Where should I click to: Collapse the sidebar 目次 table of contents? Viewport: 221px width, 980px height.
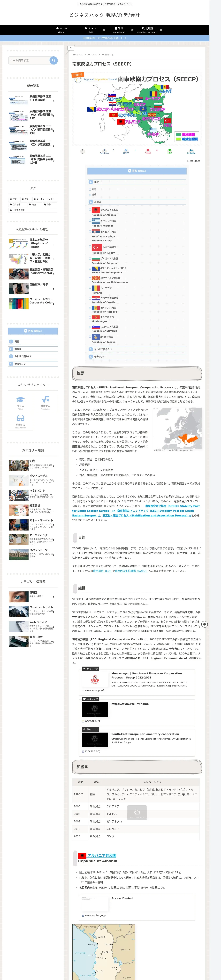33,331
